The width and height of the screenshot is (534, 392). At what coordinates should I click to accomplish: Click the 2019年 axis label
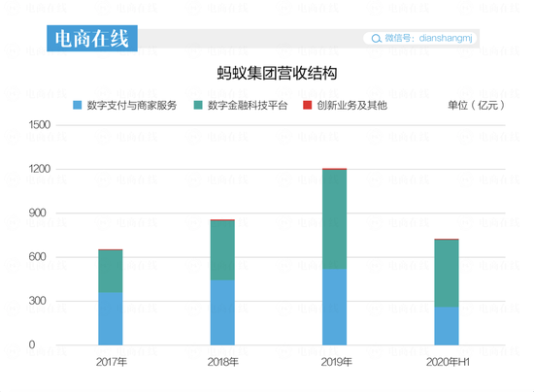pyautogui.click(x=336, y=362)
